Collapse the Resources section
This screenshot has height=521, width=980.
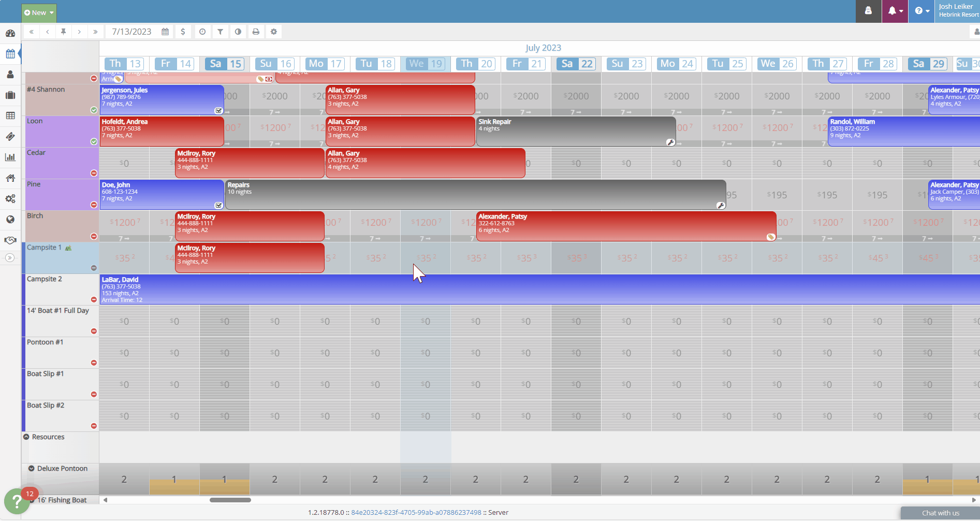27,437
